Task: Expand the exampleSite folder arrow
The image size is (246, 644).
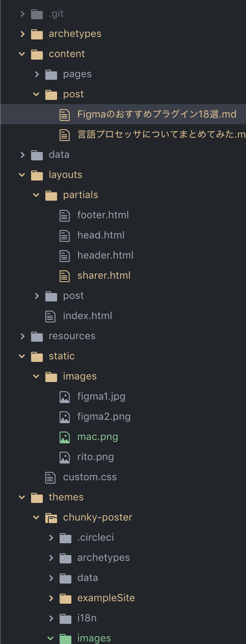Action: coord(51,598)
